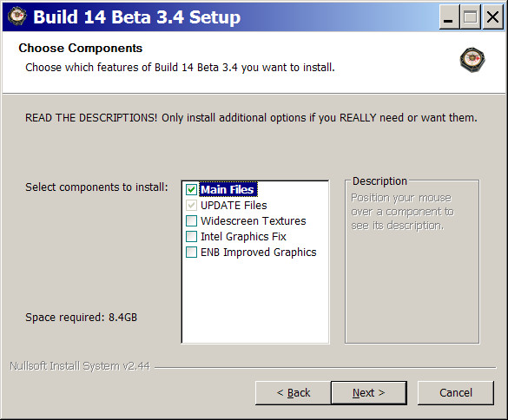Click empty area of components list

pyautogui.click(x=255, y=301)
